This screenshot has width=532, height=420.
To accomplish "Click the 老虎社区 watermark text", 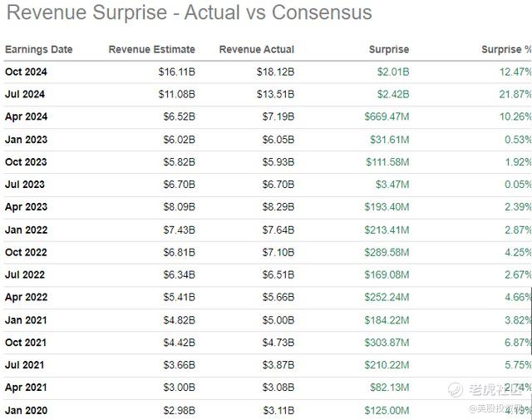I will [496, 389].
